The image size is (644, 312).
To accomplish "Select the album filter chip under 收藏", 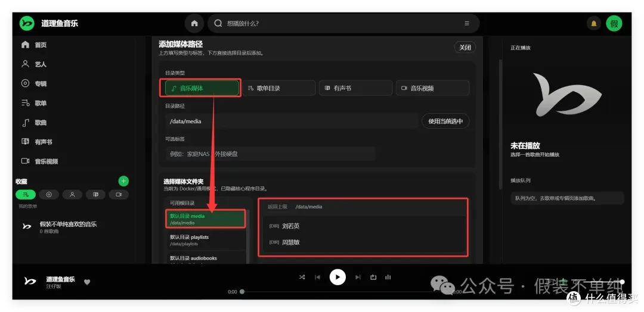I will (x=49, y=194).
